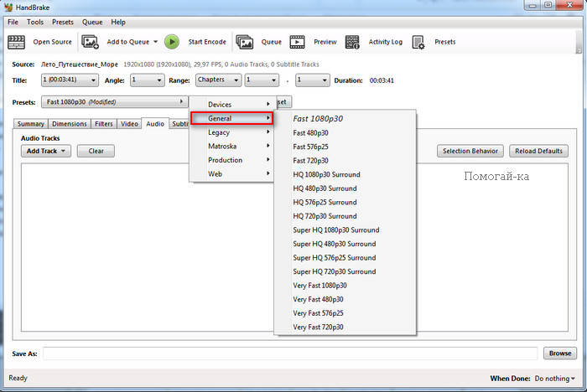Open the When Done Do nothing dropdown

coord(555,379)
